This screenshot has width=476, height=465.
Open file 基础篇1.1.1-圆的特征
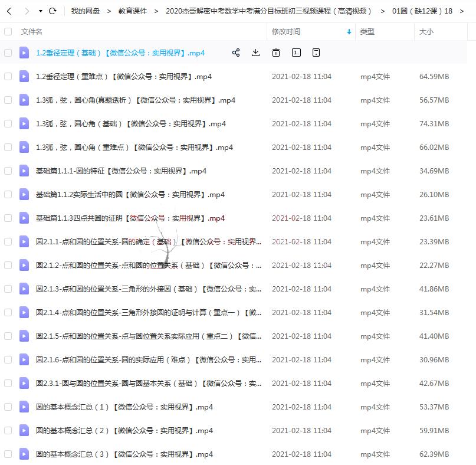tap(121, 171)
